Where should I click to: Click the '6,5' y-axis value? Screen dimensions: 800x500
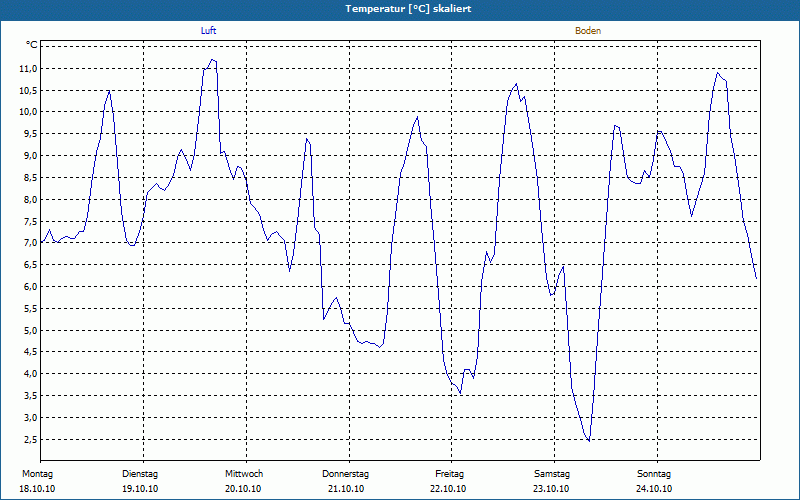coord(30,264)
